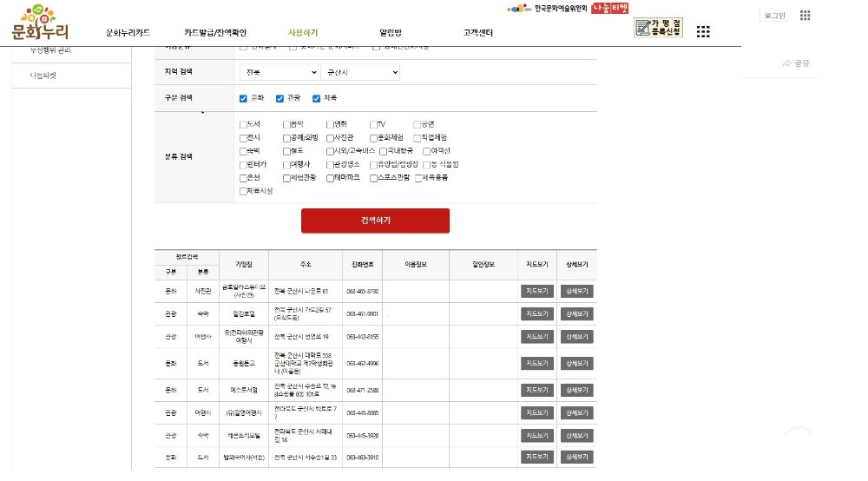Image resolution: width=868 pixels, height=481 pixels.
Task: Click the 한국문화예술위원회 logo
Action: (x=547, y=9)
